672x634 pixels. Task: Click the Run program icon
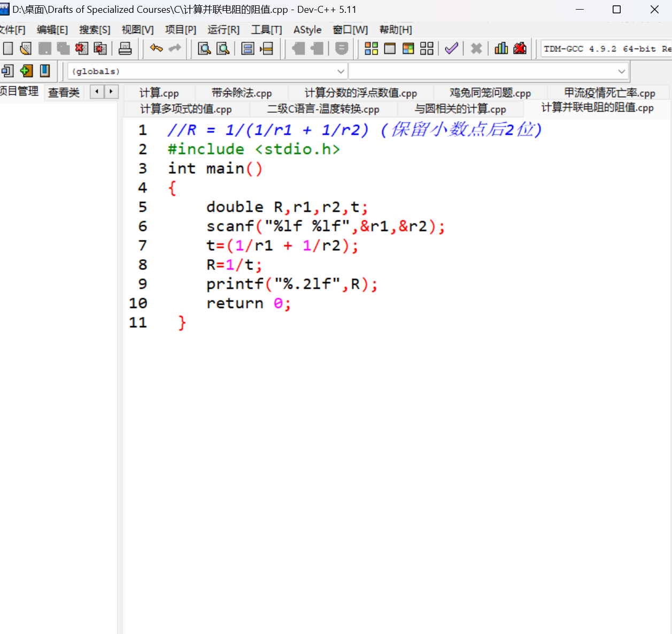(390, 49)
